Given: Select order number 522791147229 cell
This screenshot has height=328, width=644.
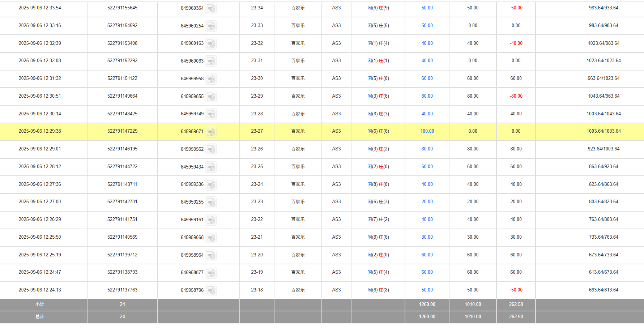Looking at the screenshot, I should point(122,131).
